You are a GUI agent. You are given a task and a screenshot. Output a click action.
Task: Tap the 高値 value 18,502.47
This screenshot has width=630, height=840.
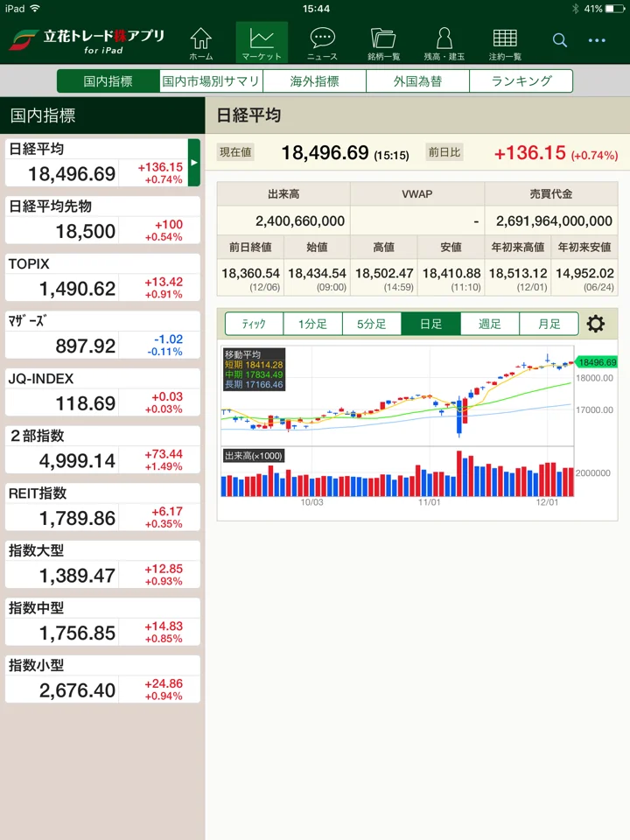tap(384, 273)
